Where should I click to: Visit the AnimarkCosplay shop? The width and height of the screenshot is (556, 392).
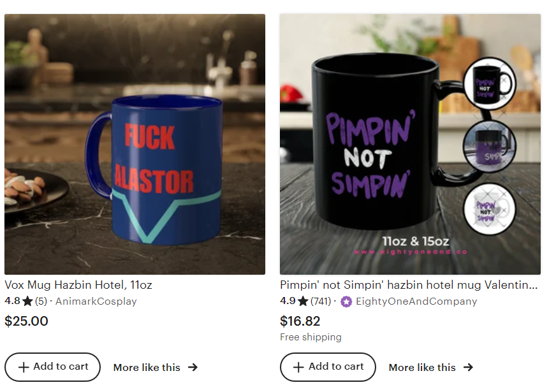tap(96, 301)
